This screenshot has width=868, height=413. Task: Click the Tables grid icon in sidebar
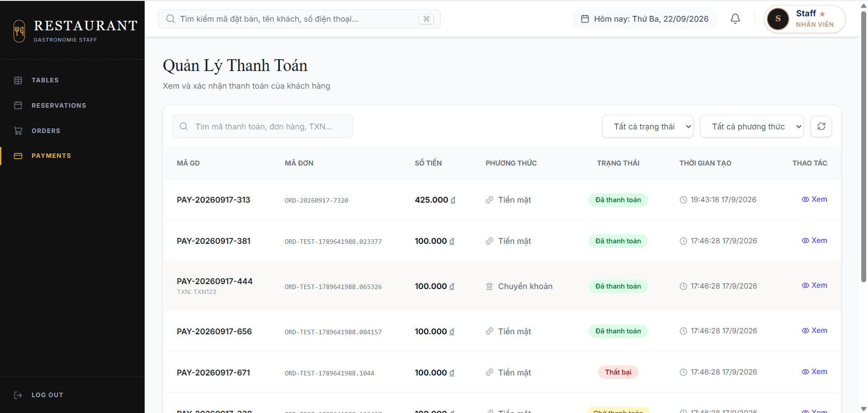[x=18, y=80]
